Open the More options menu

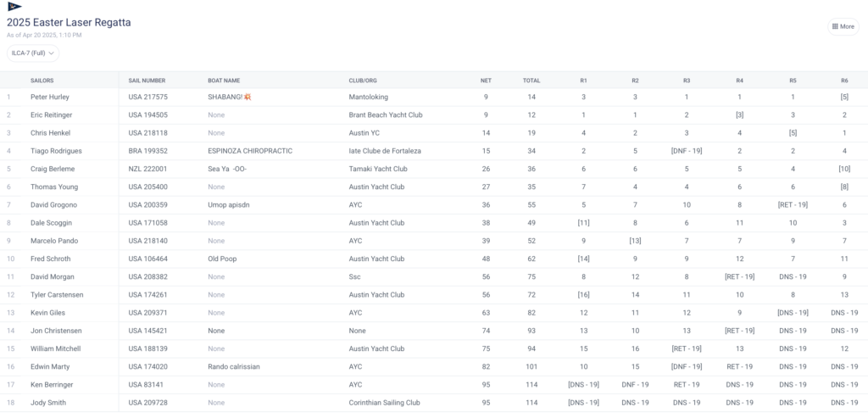[843, 26]
